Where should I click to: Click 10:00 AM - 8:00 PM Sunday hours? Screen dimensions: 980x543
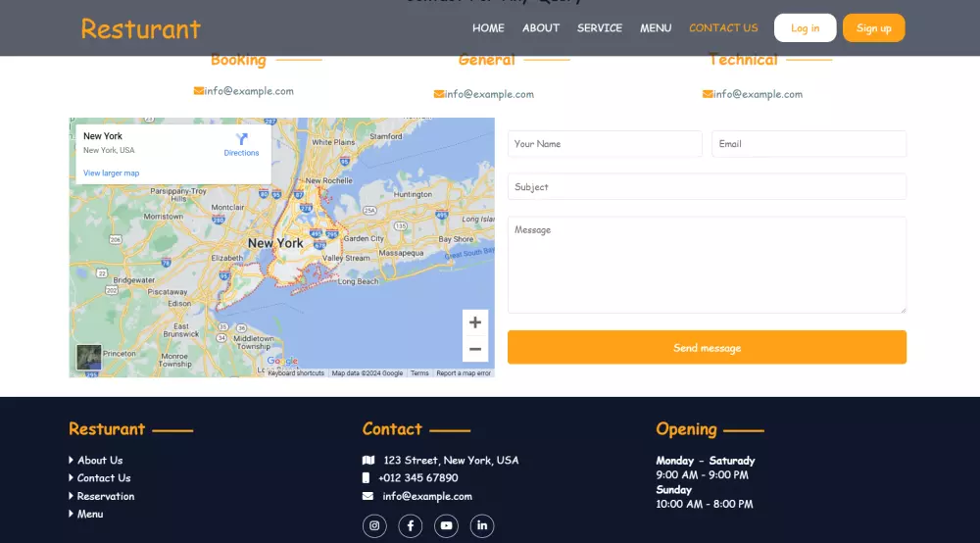pyautogui.click(x=705, y=504)
